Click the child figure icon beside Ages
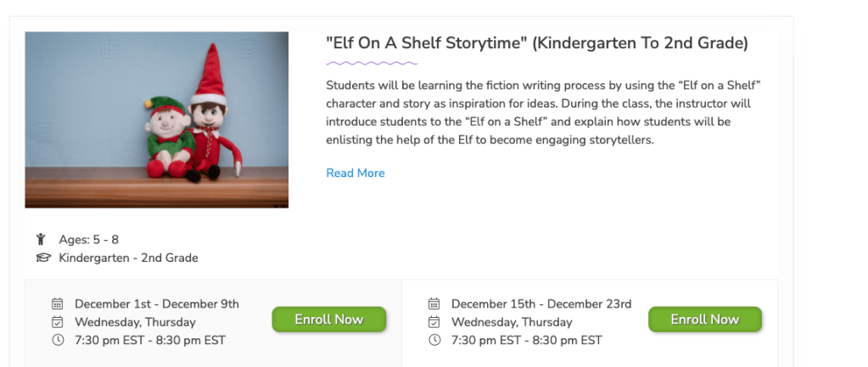 [41, 240]
